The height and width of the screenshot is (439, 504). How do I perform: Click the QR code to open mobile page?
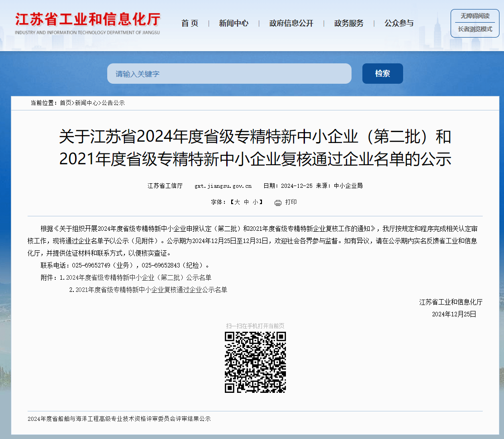(256, 362)
